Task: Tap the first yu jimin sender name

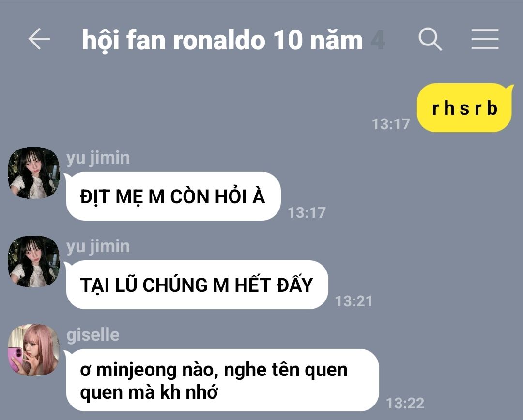Action: coord(98,158)
